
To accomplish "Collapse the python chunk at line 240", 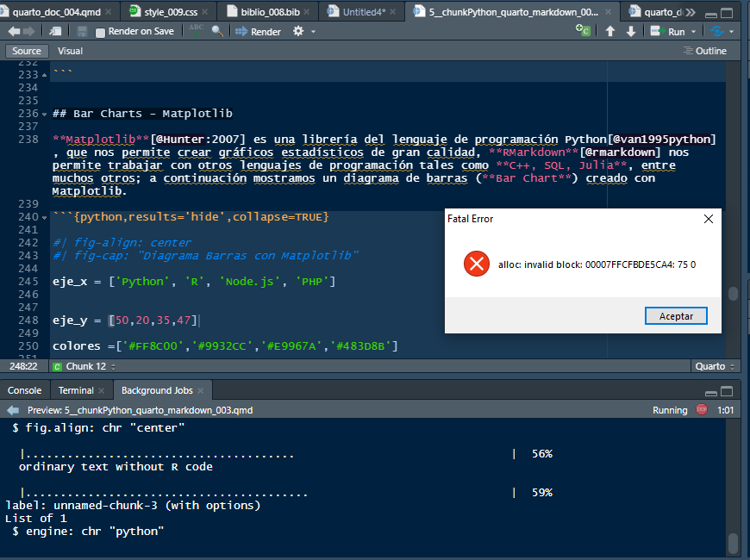I will pyautogui.click(x=45, y=218).
